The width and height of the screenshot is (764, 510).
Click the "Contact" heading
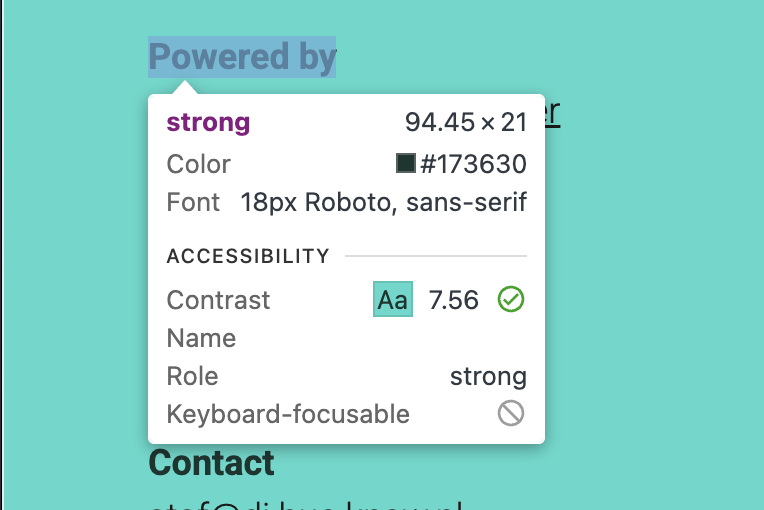[211, 463]
